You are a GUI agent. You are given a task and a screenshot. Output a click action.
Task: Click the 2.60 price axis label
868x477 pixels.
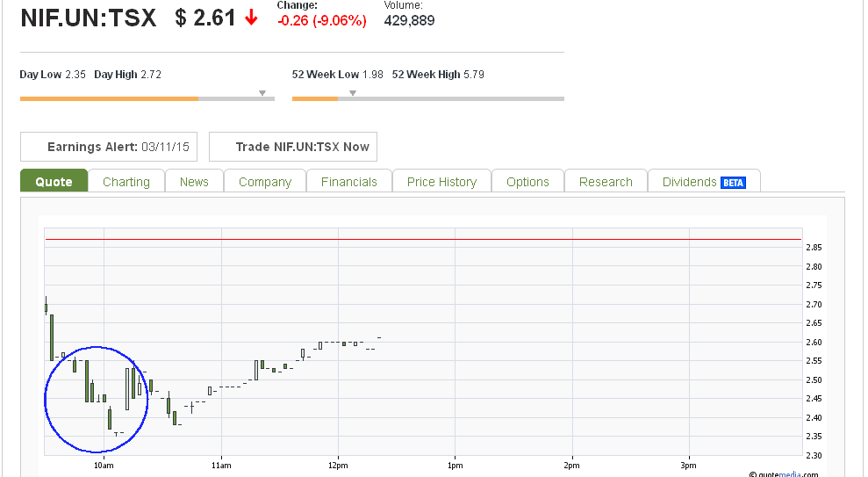[814, 343]
